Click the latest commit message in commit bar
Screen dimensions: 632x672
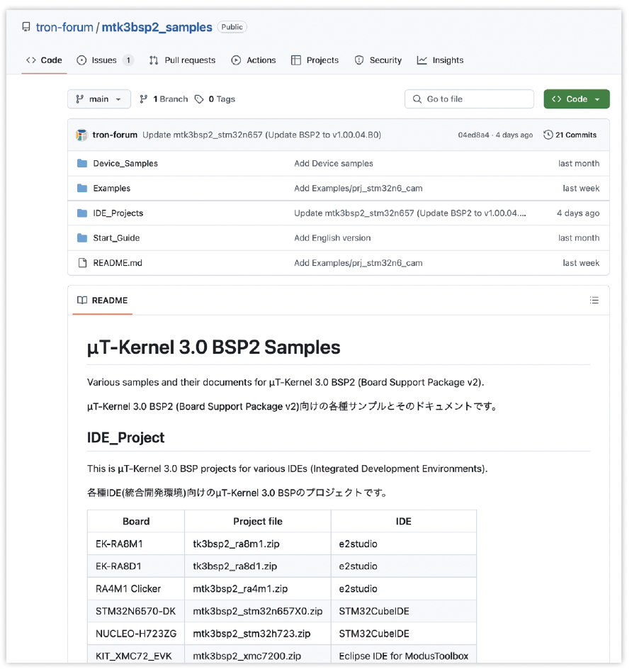point(261,135)
